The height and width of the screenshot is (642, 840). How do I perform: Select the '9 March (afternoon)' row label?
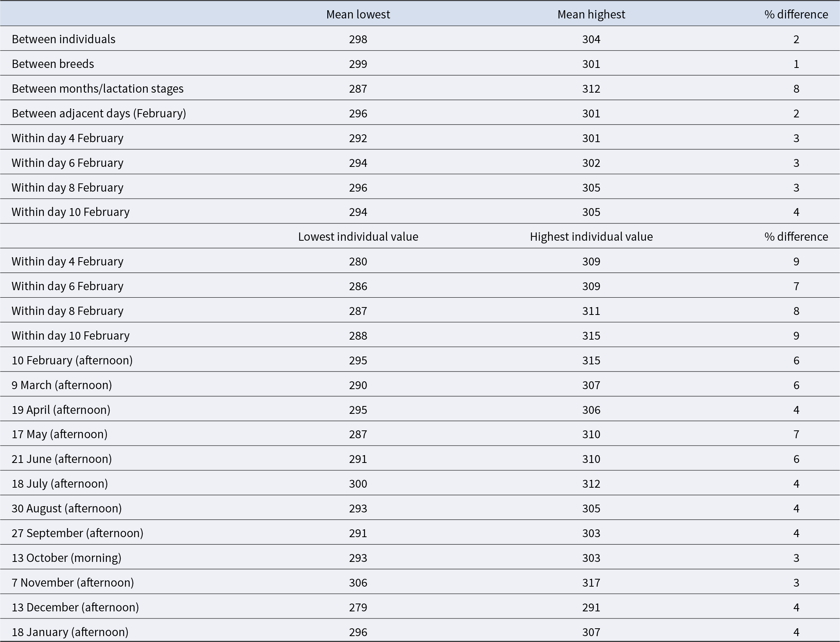(62, 385)
